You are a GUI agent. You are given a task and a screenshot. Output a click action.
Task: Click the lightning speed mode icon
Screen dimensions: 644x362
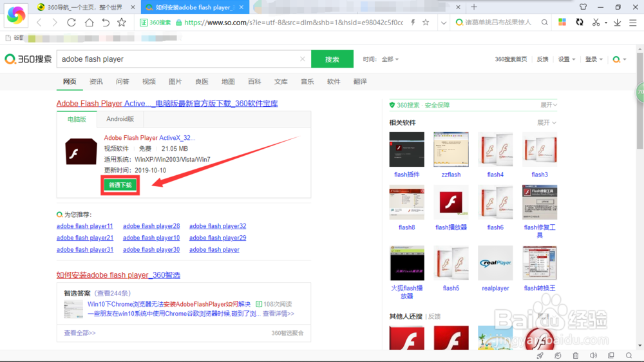click(x=413, y=23)
